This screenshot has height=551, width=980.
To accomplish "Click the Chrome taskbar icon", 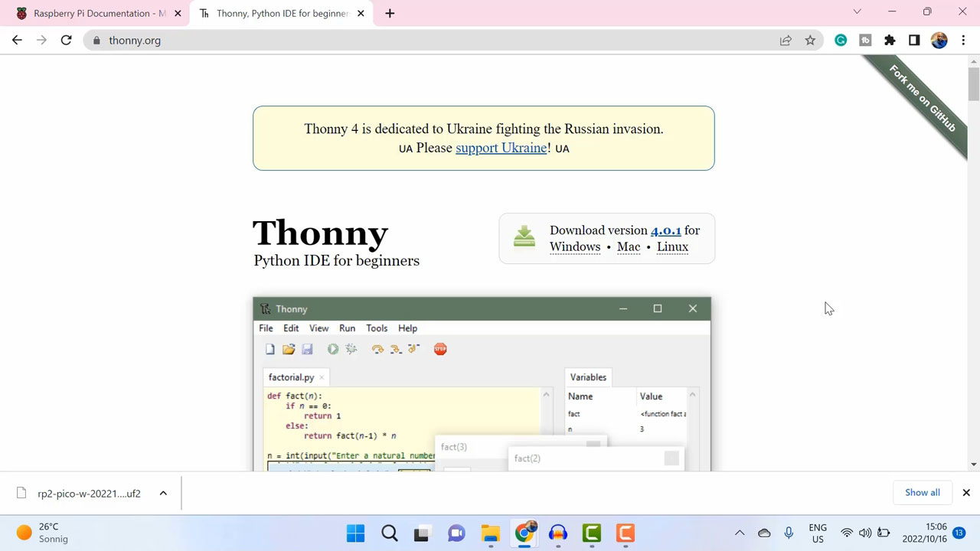I will coord(524,533).
